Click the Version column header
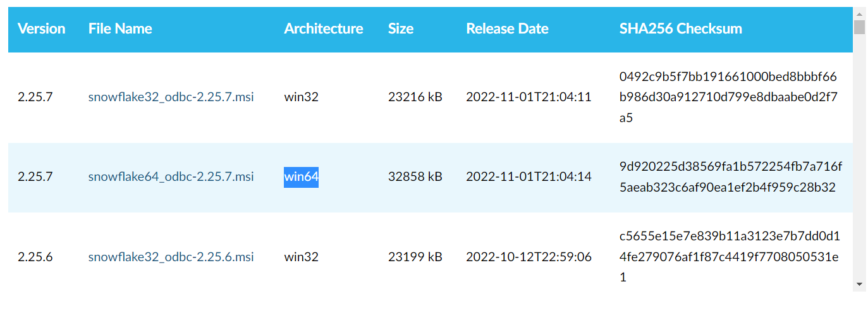868x320 pixels. pos(41,28)
